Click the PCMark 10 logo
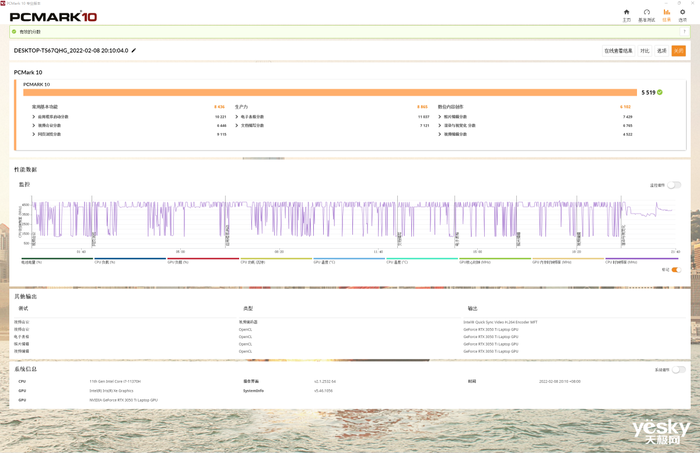This screenshot has width=700, height=453. 54,17
